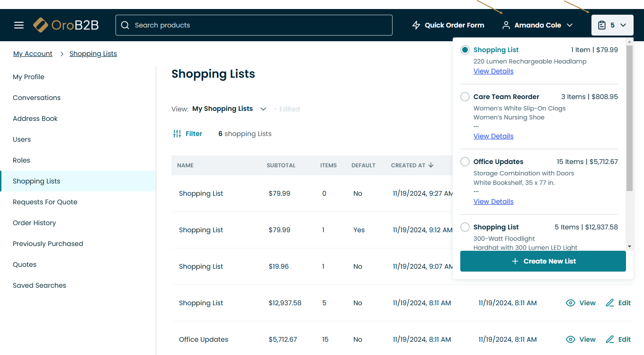Click the search magnifier icon
This screenshot has width=644, height=355.
tap(125, 25)
